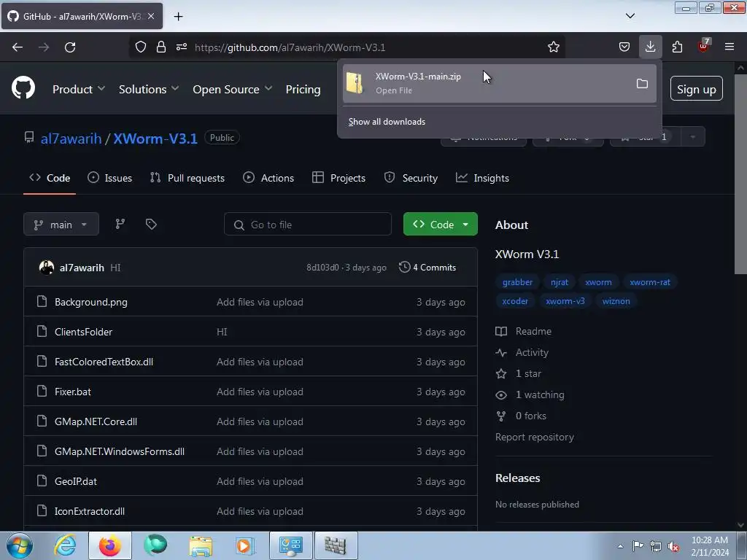Open the Insights tab
The width and height of the screenshot is (747, 560).
click(483, 178)
